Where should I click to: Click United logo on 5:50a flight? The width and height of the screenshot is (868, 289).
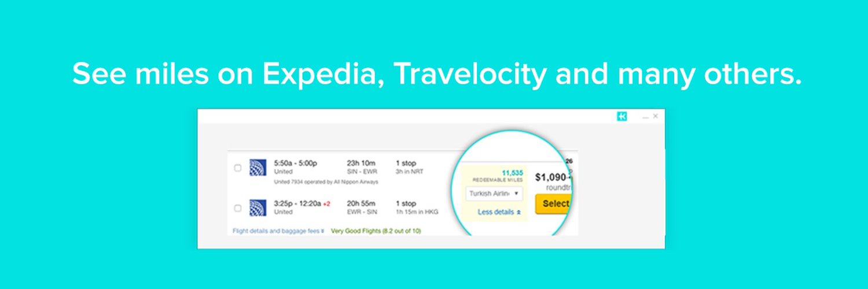[x=258, y=168]
